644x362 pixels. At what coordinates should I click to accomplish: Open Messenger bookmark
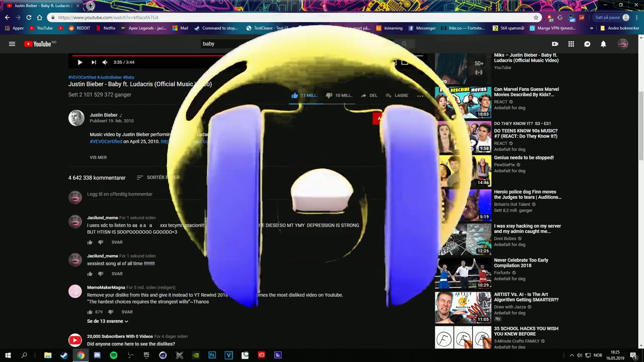(422, 28)
